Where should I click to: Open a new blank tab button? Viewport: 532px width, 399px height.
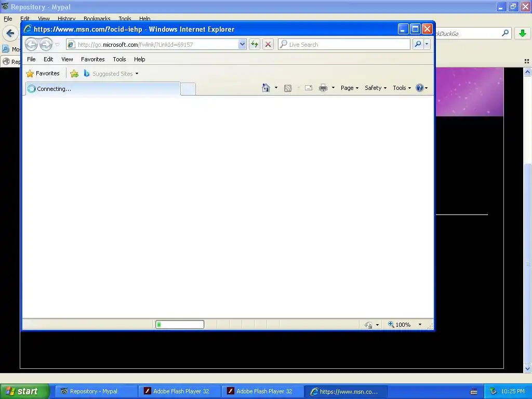tap(188, 89)
